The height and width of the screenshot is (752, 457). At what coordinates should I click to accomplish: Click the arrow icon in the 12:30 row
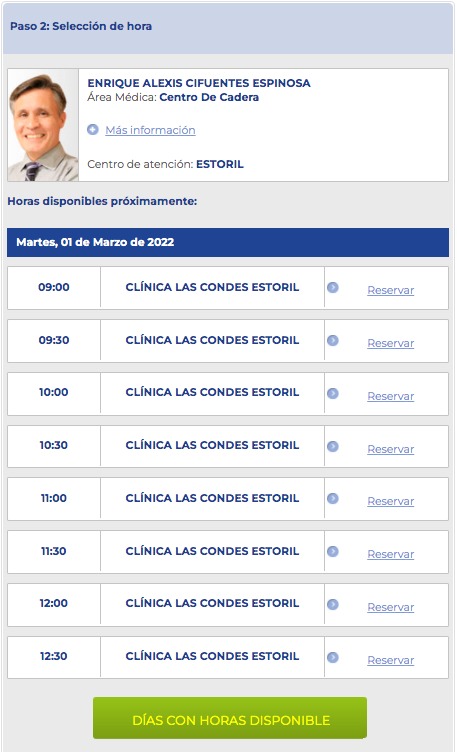point(333,657)
